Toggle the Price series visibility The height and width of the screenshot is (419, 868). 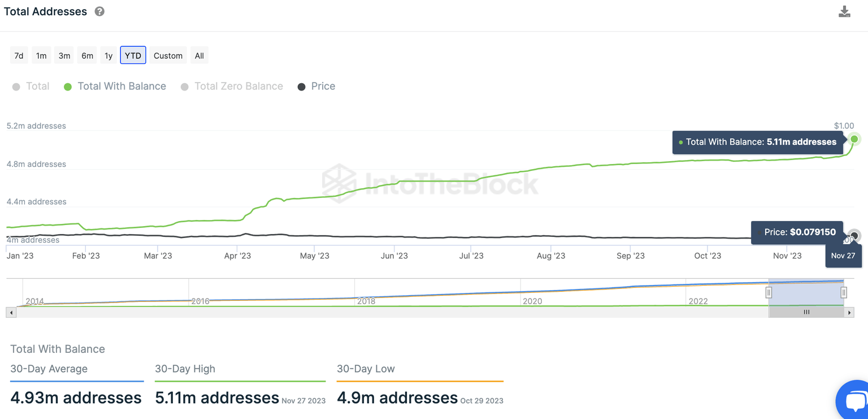[316, 86]
